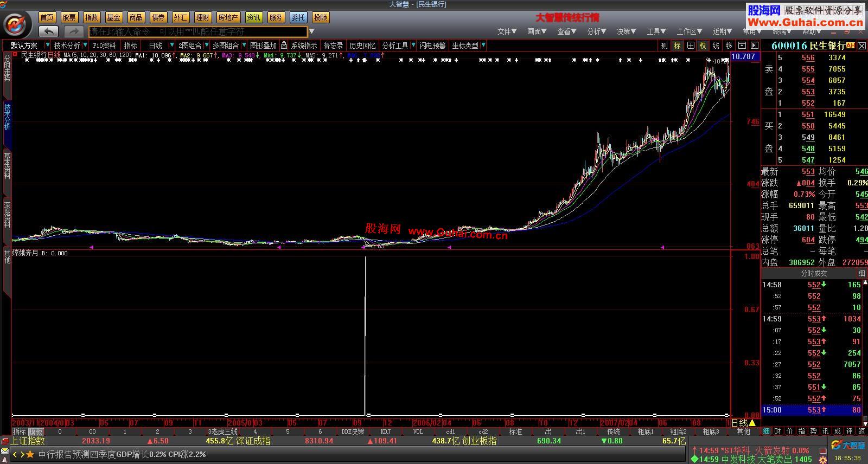The height and width of the screenshot is (464, 868).
Task: Click the skip-to-end panel icon
Action: tap(754, 46)
